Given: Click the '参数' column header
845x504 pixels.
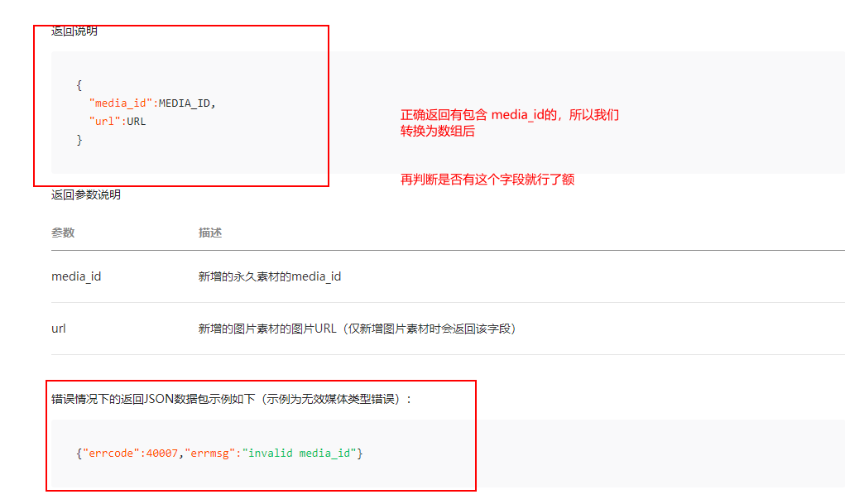Looking at the screenshot, I should (x=63, y=233).
